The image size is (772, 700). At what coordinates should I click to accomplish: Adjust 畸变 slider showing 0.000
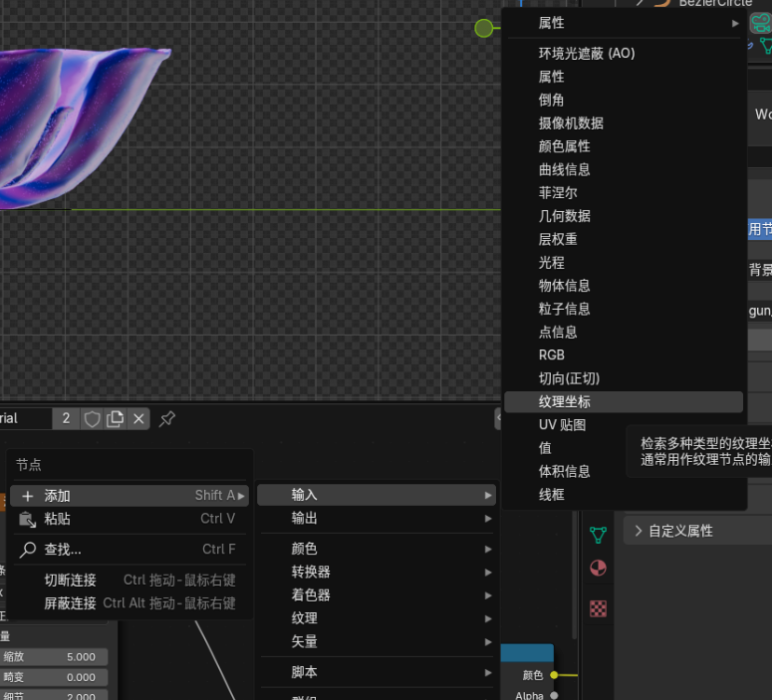(54, 677)
